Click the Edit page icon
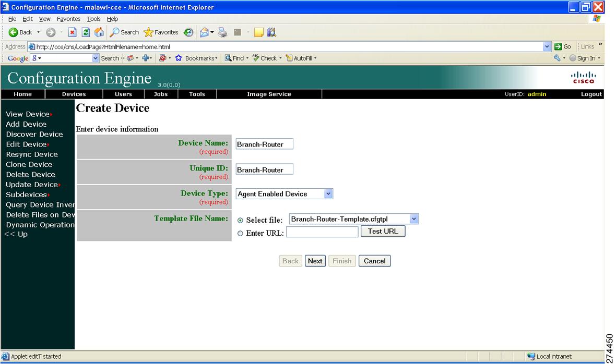The image size is (616, 364). 238,32
